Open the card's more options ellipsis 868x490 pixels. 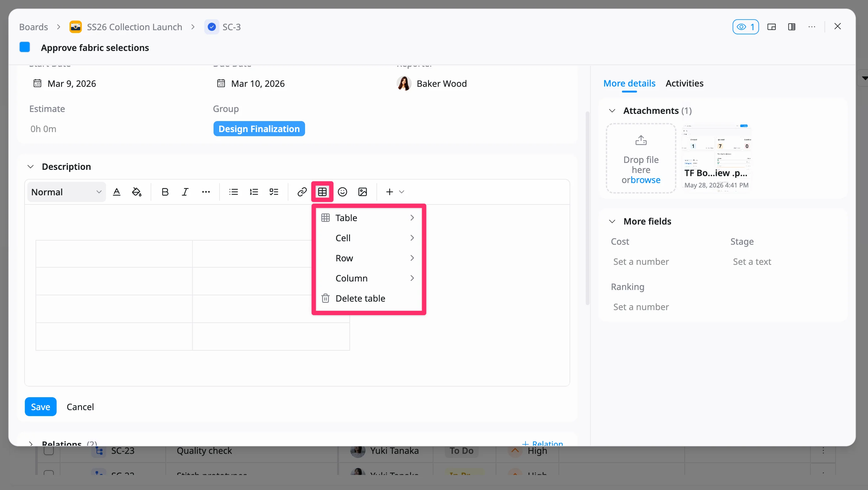pyautogui.click(x=812, y=27)
